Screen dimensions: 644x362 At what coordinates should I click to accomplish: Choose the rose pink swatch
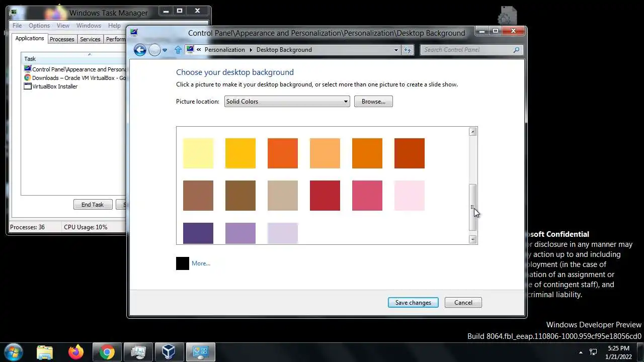(x=367, y=196)
